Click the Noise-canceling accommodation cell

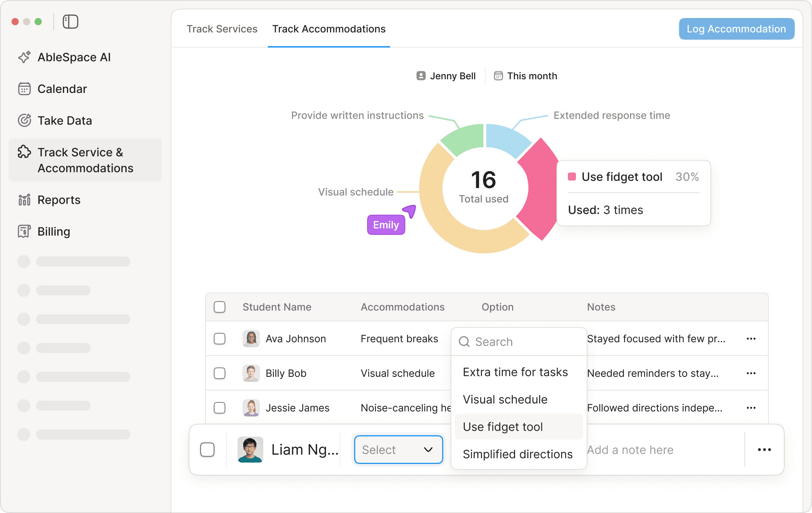[406, 408]
